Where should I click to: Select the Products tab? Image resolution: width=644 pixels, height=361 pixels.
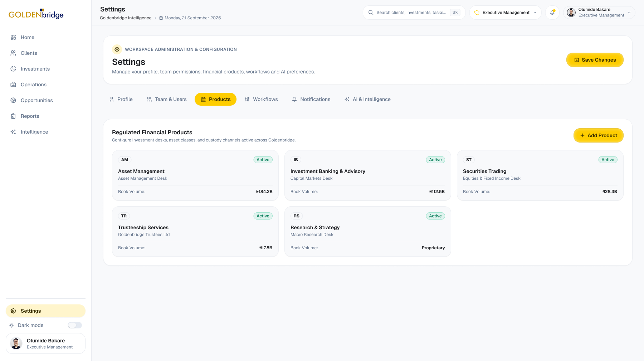click(x=215, y=99)
